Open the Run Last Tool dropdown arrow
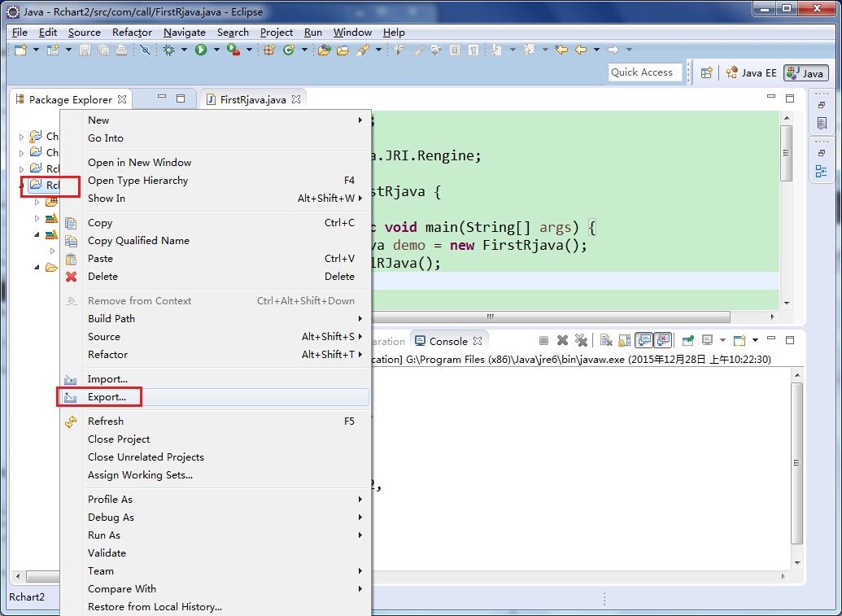The image size is (842, 616). 249,50
